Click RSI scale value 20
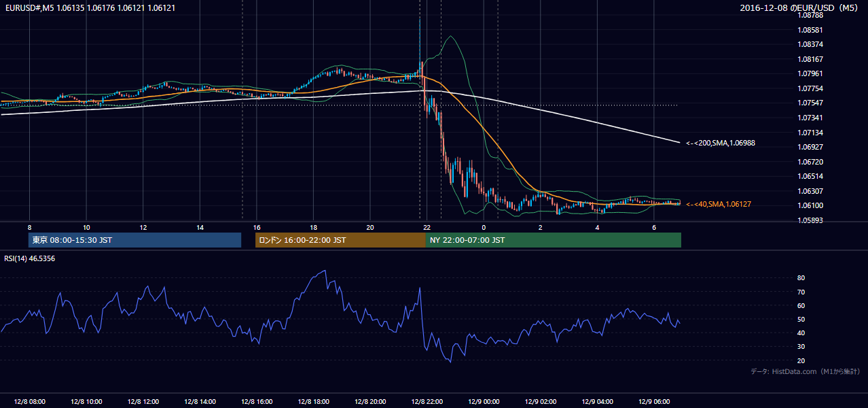 point(801,360)
